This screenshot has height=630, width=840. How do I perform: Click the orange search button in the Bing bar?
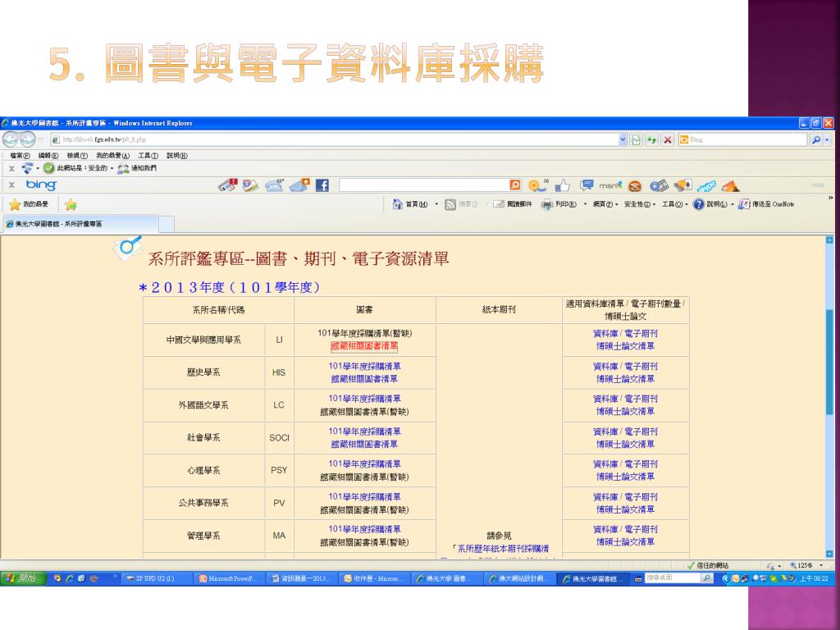pos(515,185)
